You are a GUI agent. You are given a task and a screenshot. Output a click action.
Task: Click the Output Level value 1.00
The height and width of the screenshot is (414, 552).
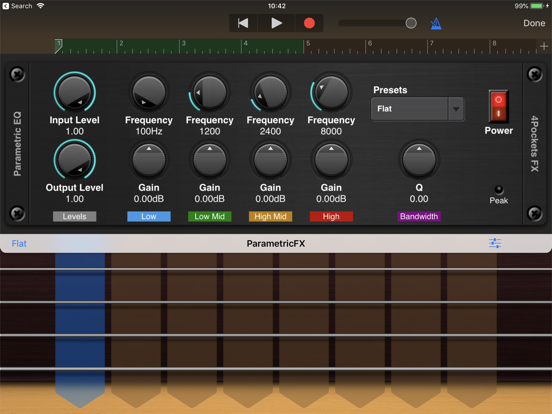[75, 199]
